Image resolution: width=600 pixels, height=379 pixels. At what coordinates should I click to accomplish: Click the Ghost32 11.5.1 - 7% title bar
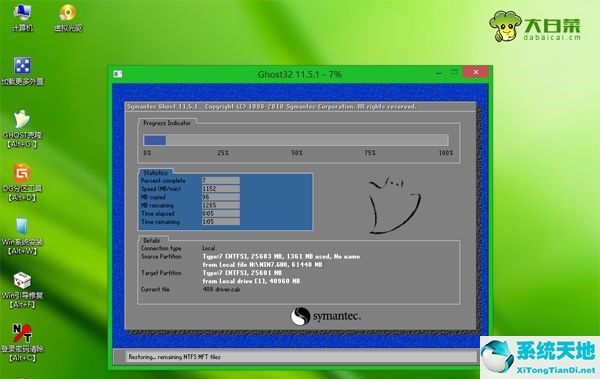(x=300, y=74)
